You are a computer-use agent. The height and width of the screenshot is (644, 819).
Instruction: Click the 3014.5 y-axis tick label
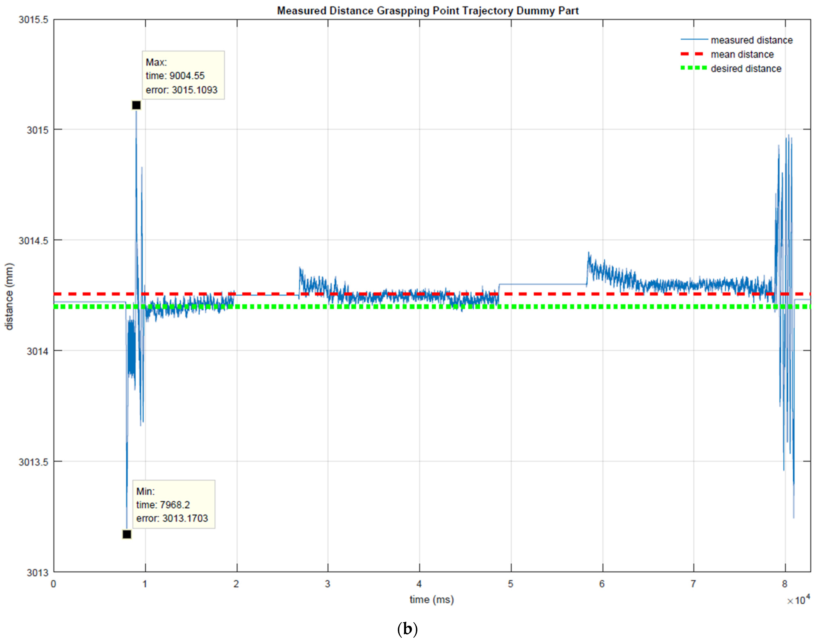point(34,241)
